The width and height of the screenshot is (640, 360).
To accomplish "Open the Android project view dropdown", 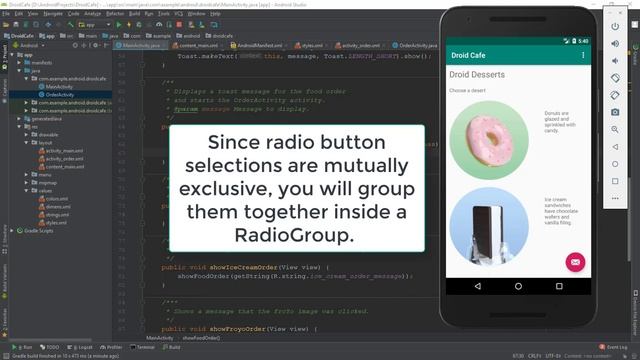I will click(29, 45).
